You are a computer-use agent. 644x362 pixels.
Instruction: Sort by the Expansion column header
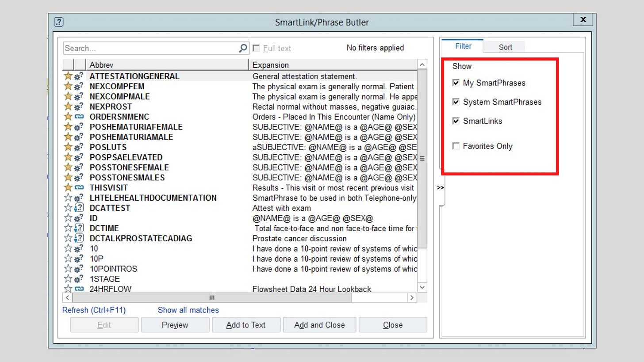point(333,65)
